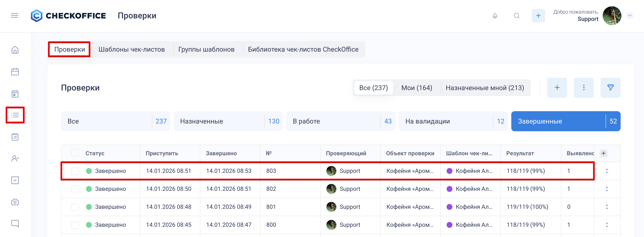Toggle select-all checkbox in table header
This screenshot has width=644, height=237.
click(x=75, y=153)
